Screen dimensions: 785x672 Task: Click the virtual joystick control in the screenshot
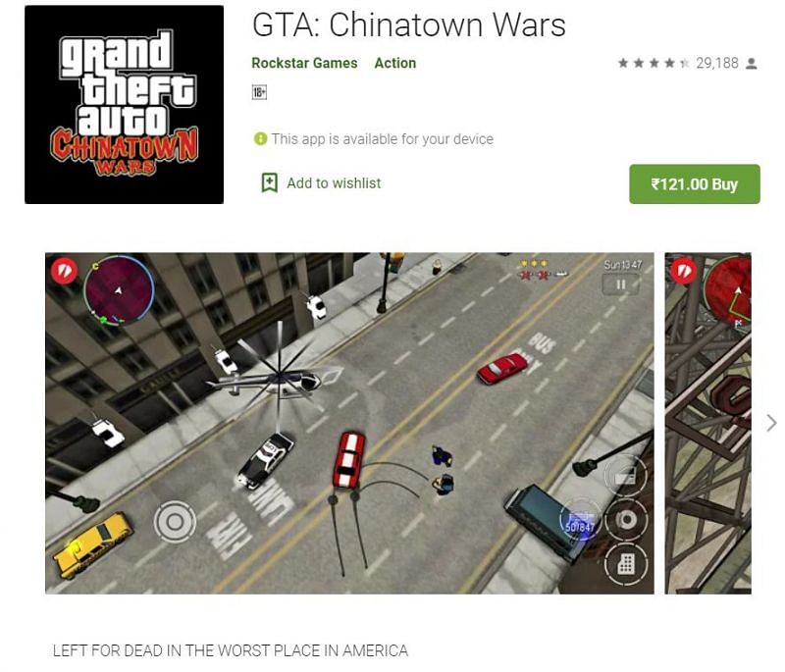[x=175, y=522]
